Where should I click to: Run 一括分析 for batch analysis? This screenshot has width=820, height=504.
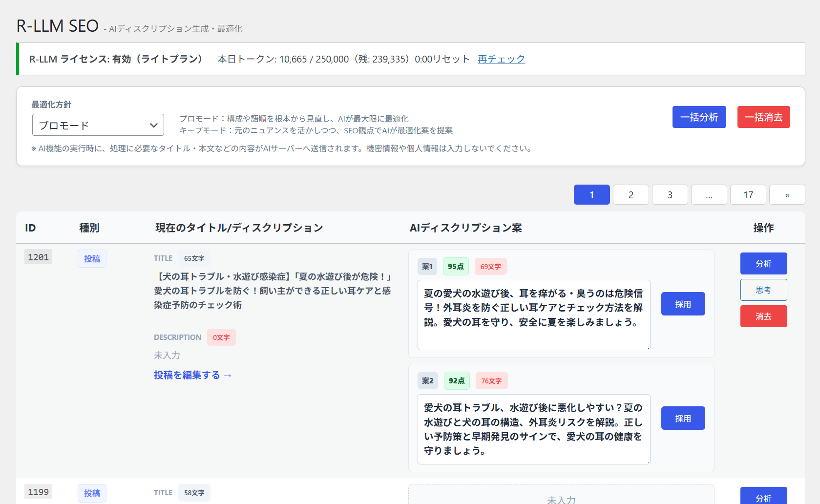(699, 117)
